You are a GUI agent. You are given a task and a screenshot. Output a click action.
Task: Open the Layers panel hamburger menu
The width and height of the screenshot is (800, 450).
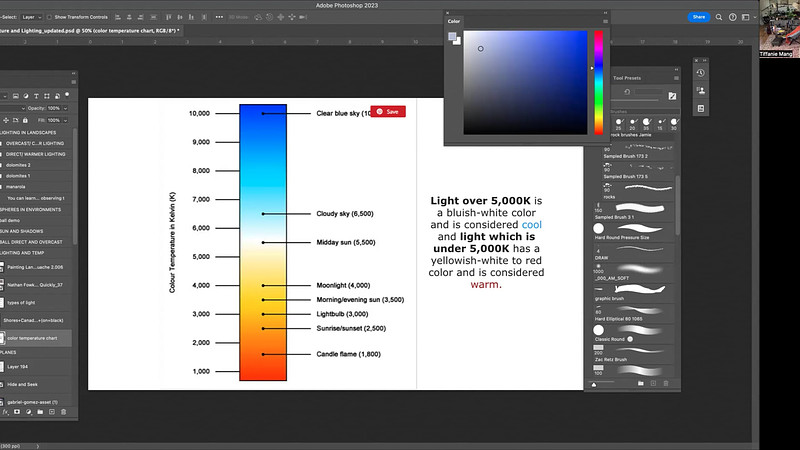click(73, 82)
